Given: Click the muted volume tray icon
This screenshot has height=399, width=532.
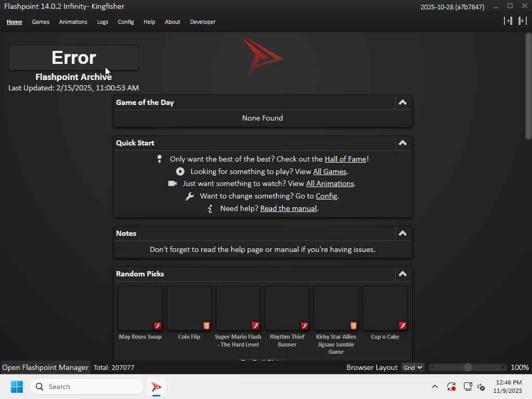Looking at the screenshot, I should [481, 387].
